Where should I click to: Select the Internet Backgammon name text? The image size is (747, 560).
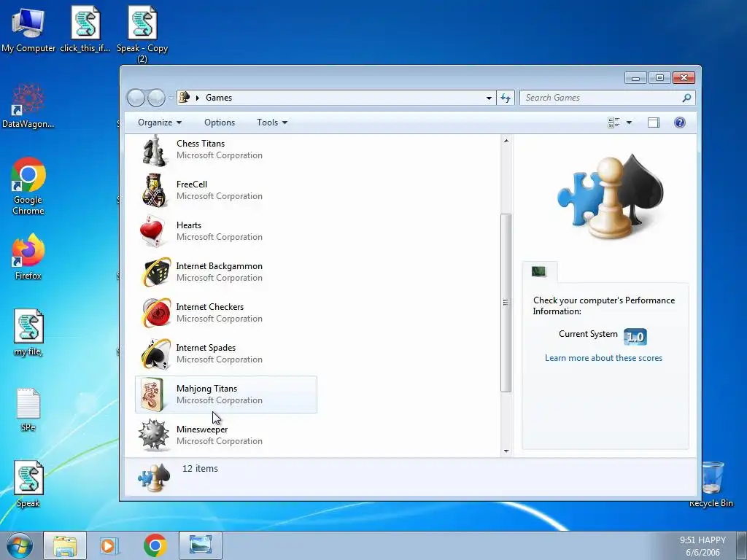[x=219, y=266]
